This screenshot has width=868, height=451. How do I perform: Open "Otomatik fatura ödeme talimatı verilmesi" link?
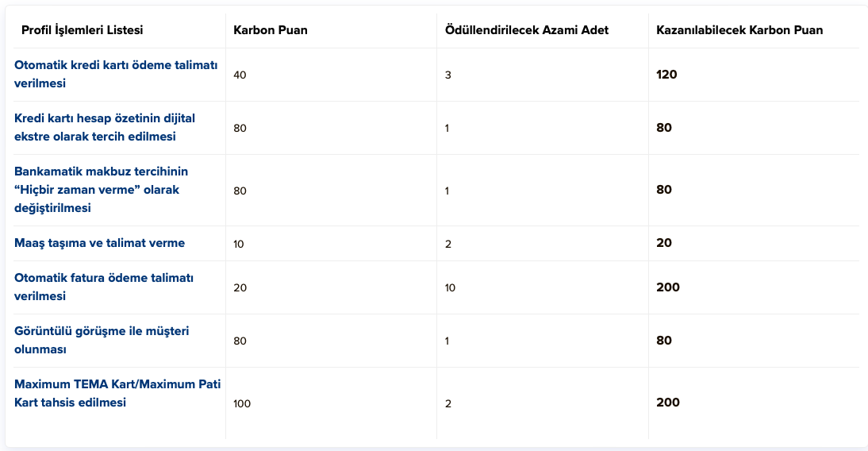pyautogui.click(x=104, y=287)
